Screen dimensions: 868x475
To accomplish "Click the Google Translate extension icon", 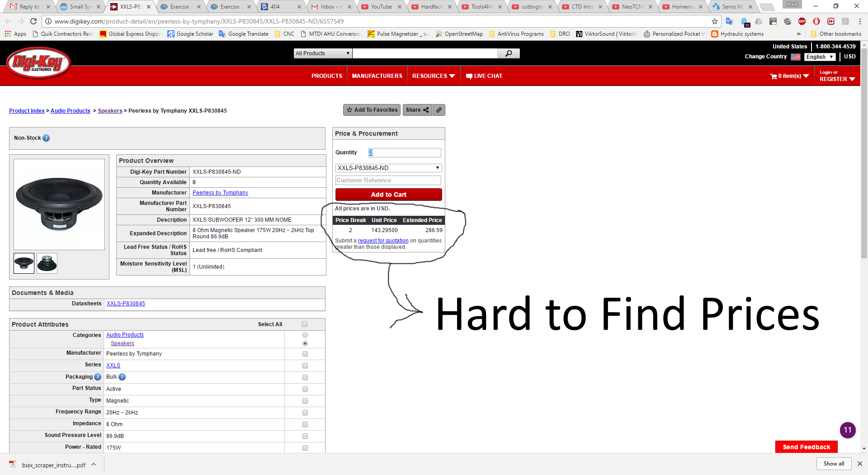I will (729, 21).
